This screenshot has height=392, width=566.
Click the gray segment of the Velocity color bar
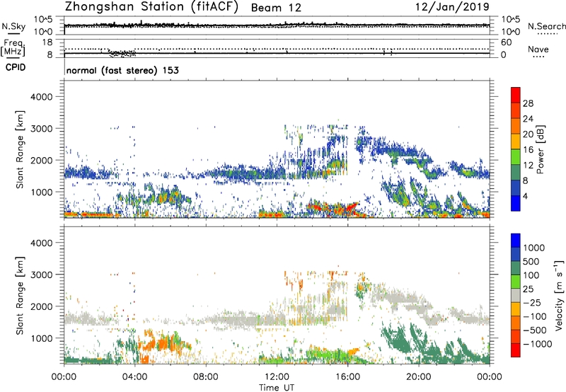pyautogui.click(x=516, y=295)
